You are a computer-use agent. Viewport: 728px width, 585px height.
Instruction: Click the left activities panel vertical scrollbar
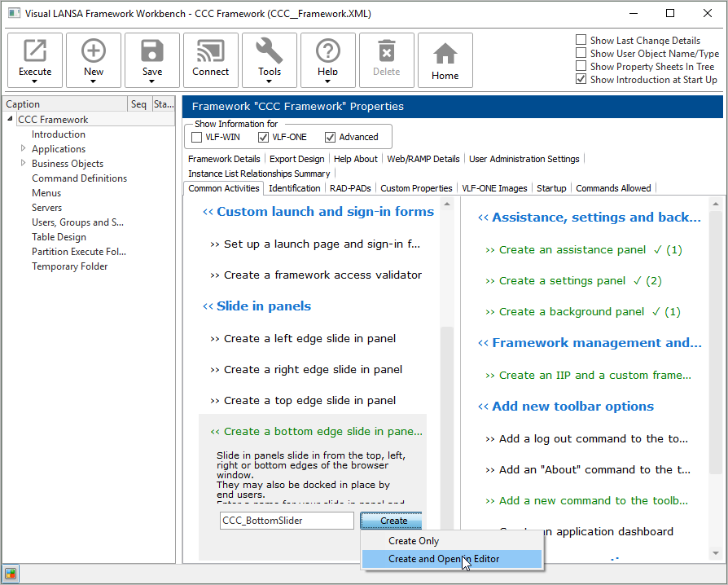pyautogui.click(x=447, y=407)
